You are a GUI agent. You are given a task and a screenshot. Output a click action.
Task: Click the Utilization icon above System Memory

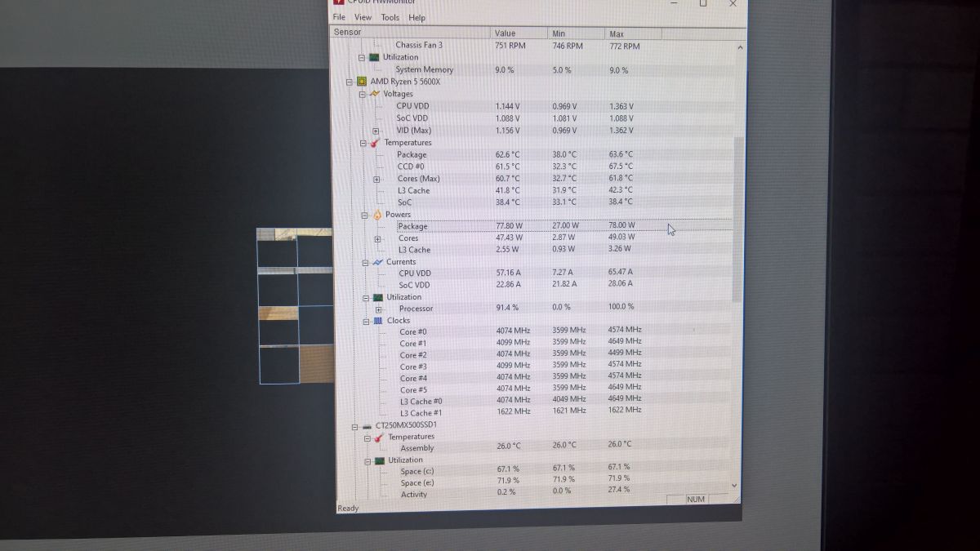tap(373, 58)
